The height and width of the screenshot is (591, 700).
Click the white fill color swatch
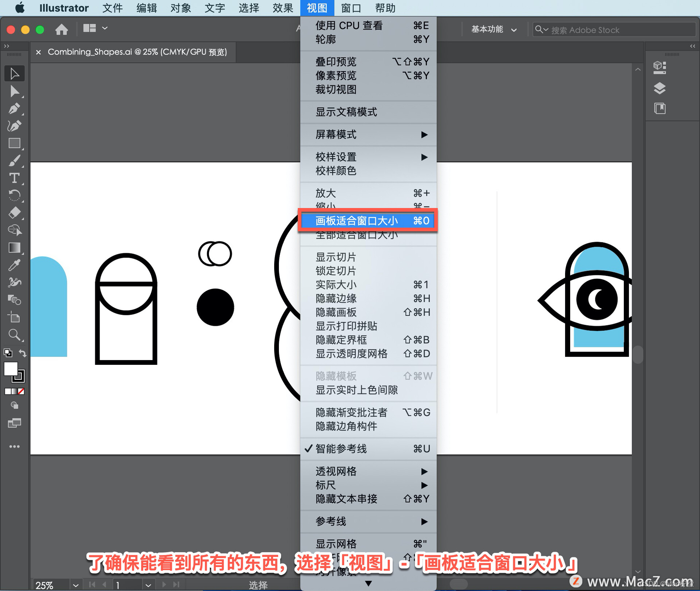pos(11,368)
